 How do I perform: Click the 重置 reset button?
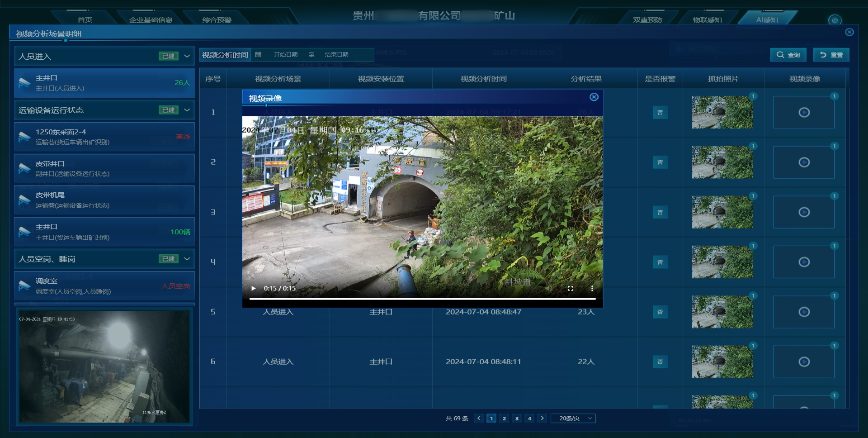831,55
